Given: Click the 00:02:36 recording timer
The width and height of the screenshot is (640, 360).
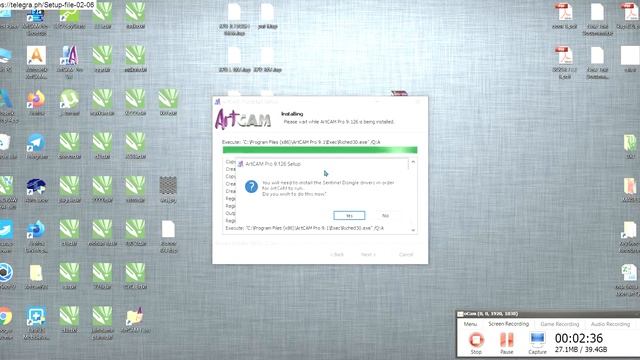Looking at the screenshot, I should point(579,338).
